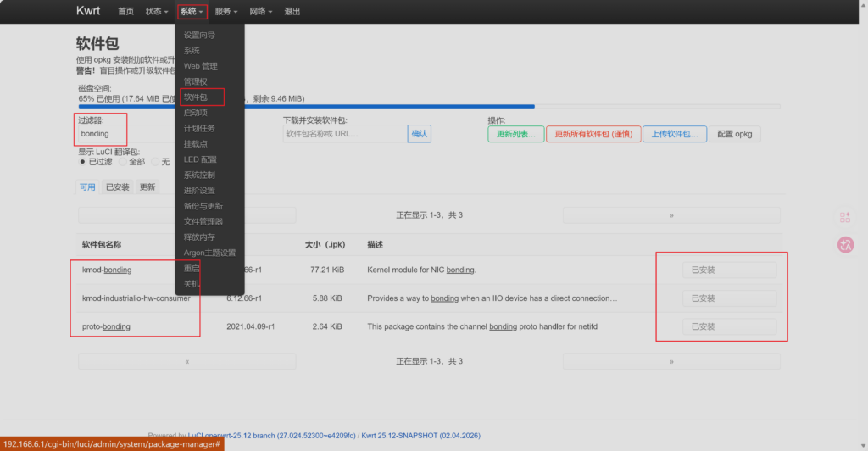
Task: Go to next page with » button above table
Action: [671, 215]
